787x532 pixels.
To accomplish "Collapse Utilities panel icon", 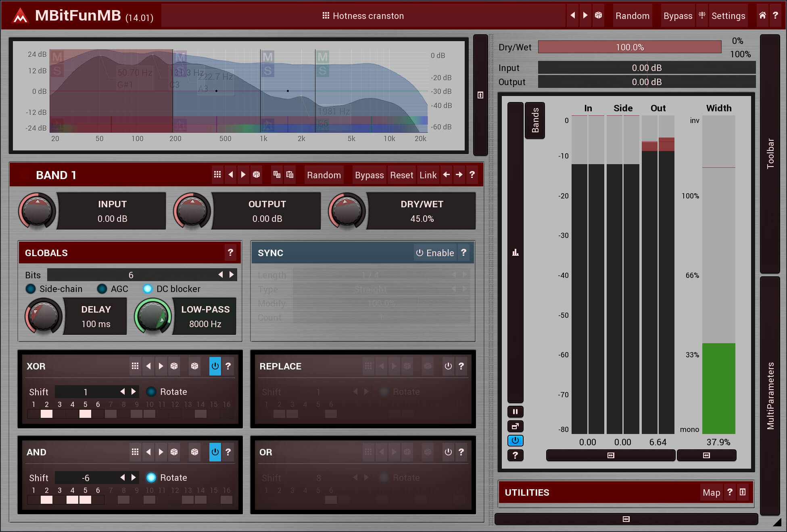I will [x=743, y=492].
